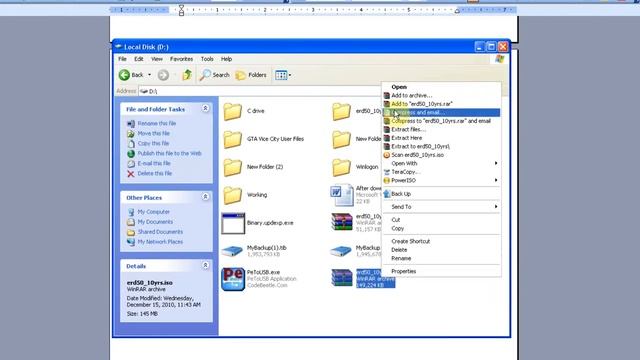Expand the Send To submenu

tap(441, 207)
